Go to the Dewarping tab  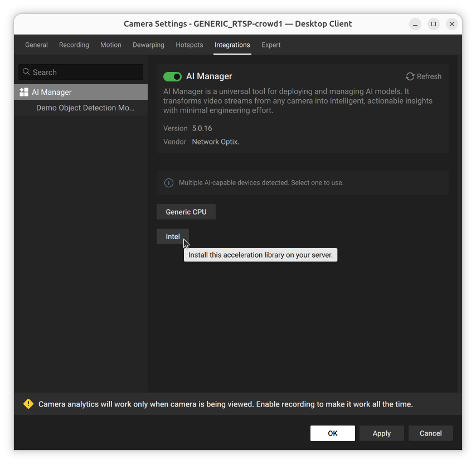pyautogui.click(x=148, y=45)
